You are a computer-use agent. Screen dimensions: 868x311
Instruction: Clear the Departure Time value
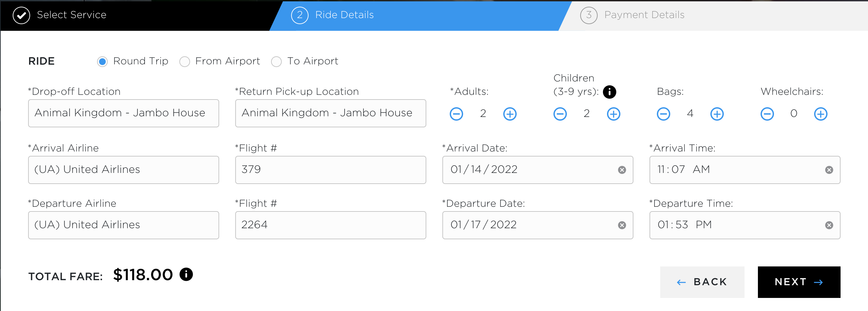[829, 225]
